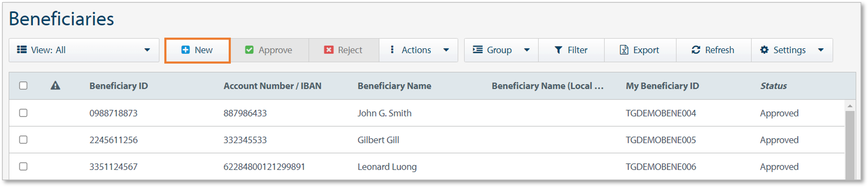The height and width of the screenshot is (187, 868).
Task: Click the warning triangle column header
Action: (x=56, y=86)
